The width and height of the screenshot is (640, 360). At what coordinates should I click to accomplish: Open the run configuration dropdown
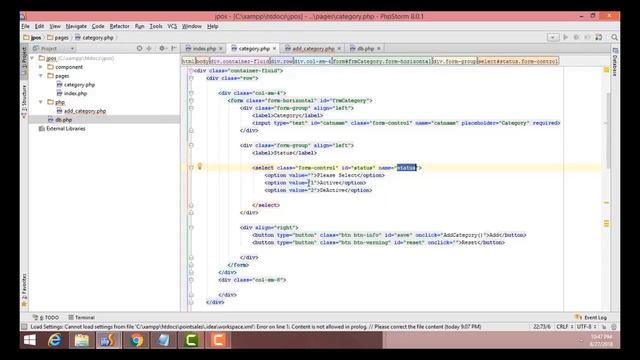(553, 37)
